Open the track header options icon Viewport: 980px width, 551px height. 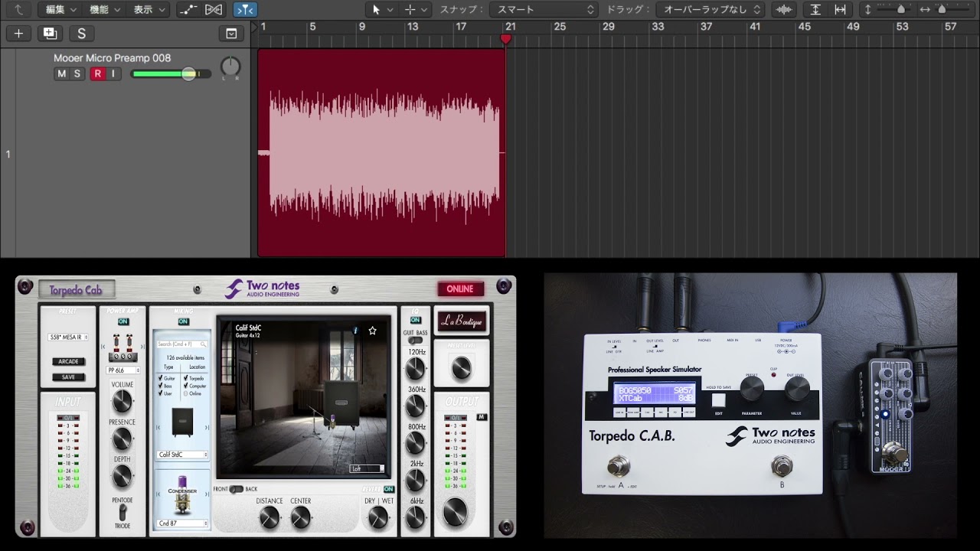tap(230, 34)
